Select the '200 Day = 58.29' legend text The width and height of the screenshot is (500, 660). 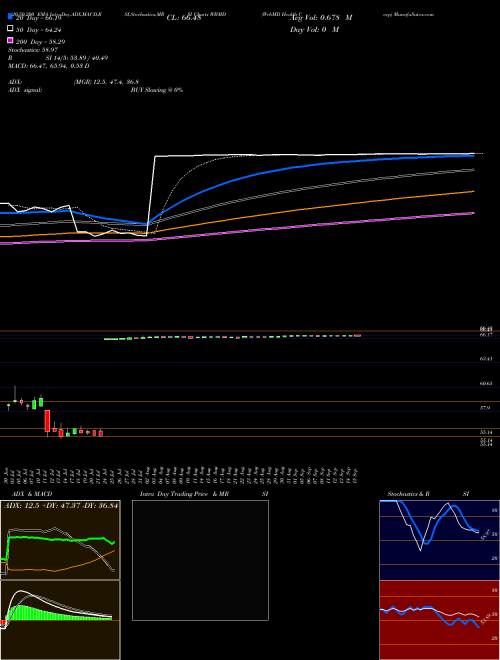point(40,42)
